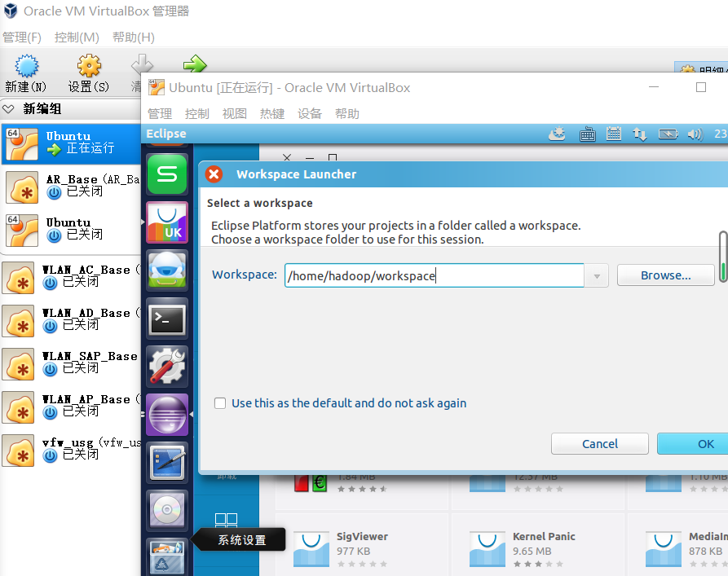
Task: Click the weather indicator in Ubuntu panel
Action: (557, 134)
